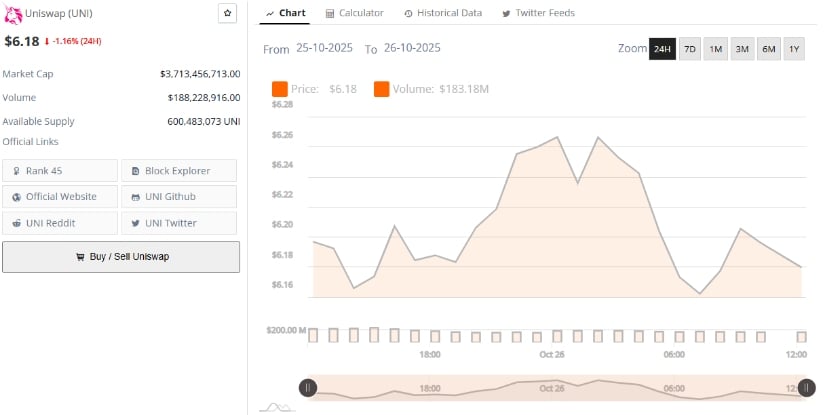
Task: Choose the 1Y zoom range
Action: [794, 49]
